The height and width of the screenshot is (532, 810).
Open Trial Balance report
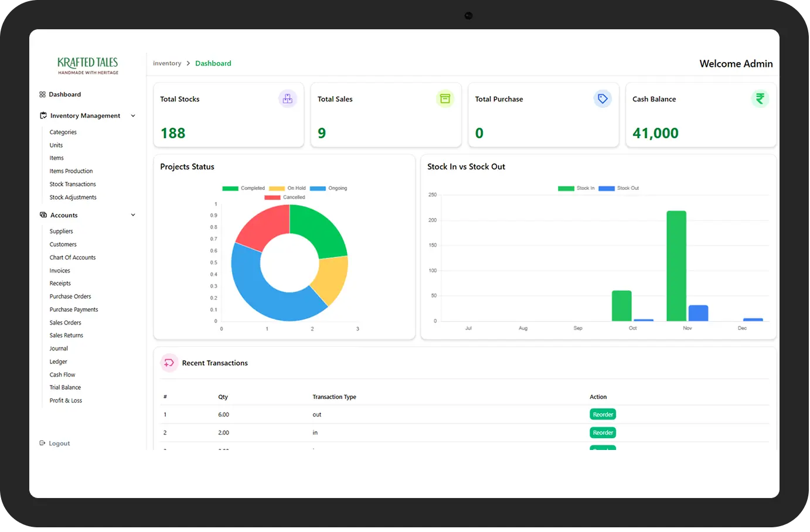[x=65, y=388]
